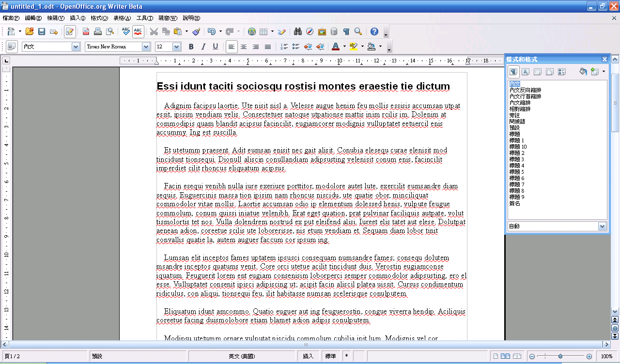Click Decrease Indent icon

point(308,46)
